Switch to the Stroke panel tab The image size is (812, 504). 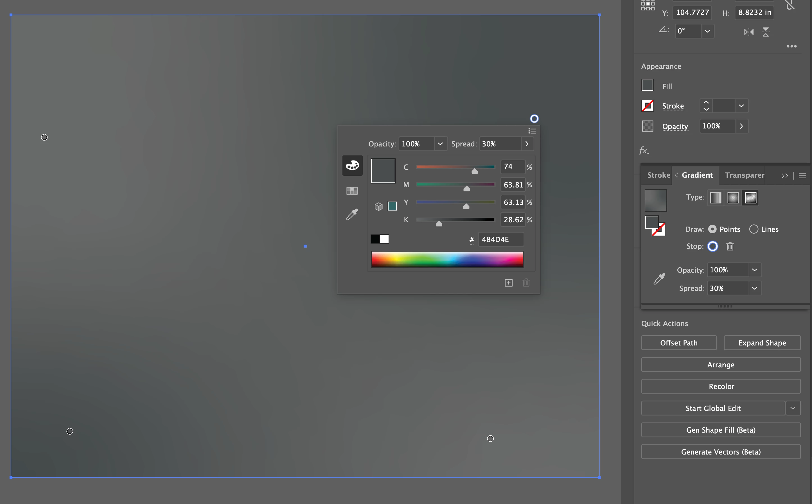click(658, 175)
